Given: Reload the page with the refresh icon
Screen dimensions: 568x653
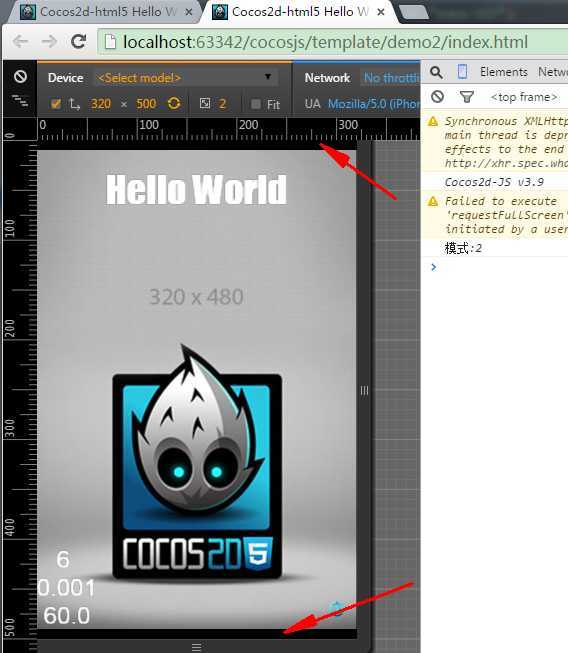Looking at the screenshot, I should [79, 41].
